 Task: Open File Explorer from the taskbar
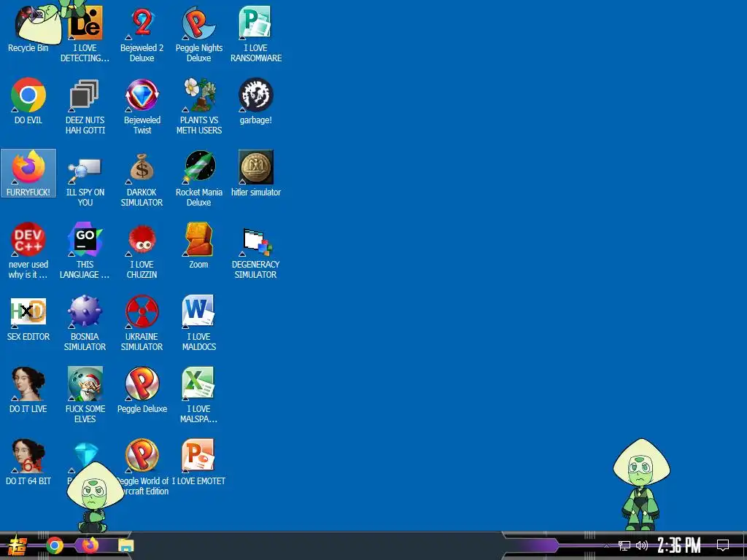point(125,545)
